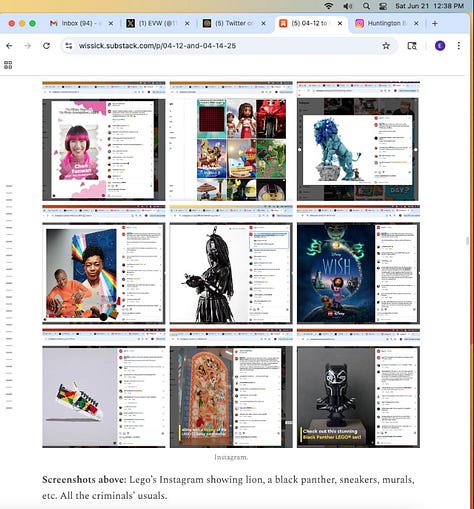The image size is (474, 509).
Task: Open the Black Panther Lego bust screenshot
Action: [358, 388]
